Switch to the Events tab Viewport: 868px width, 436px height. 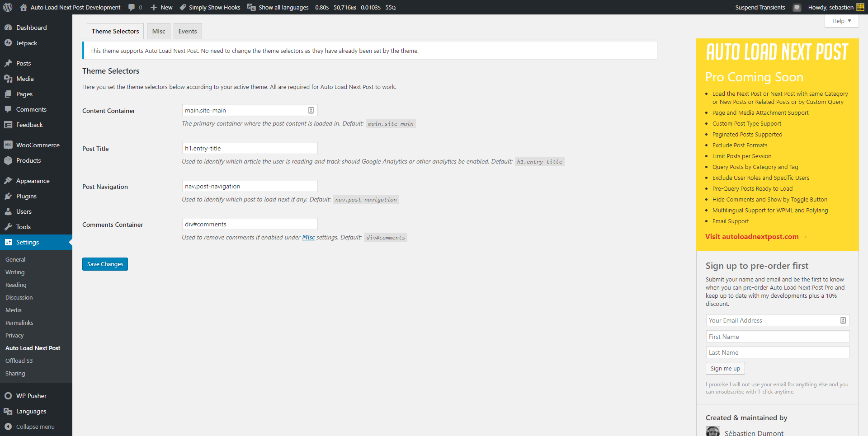(x=188, y=31)
